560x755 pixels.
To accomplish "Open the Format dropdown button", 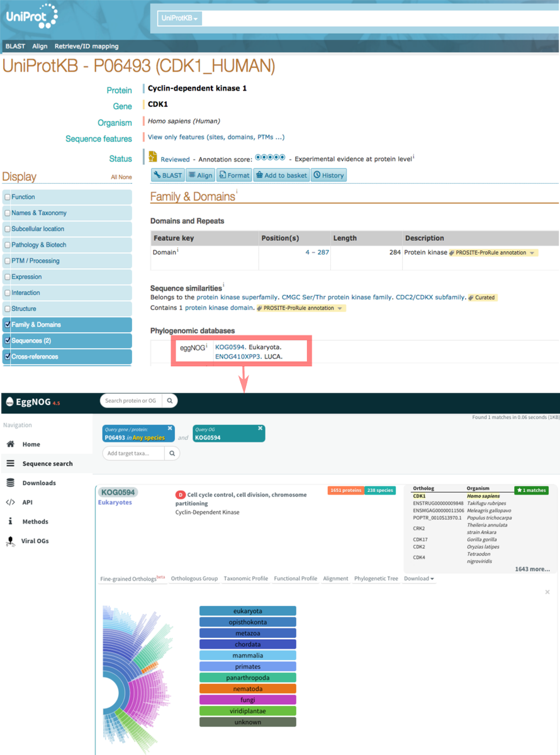I will 235,176.
